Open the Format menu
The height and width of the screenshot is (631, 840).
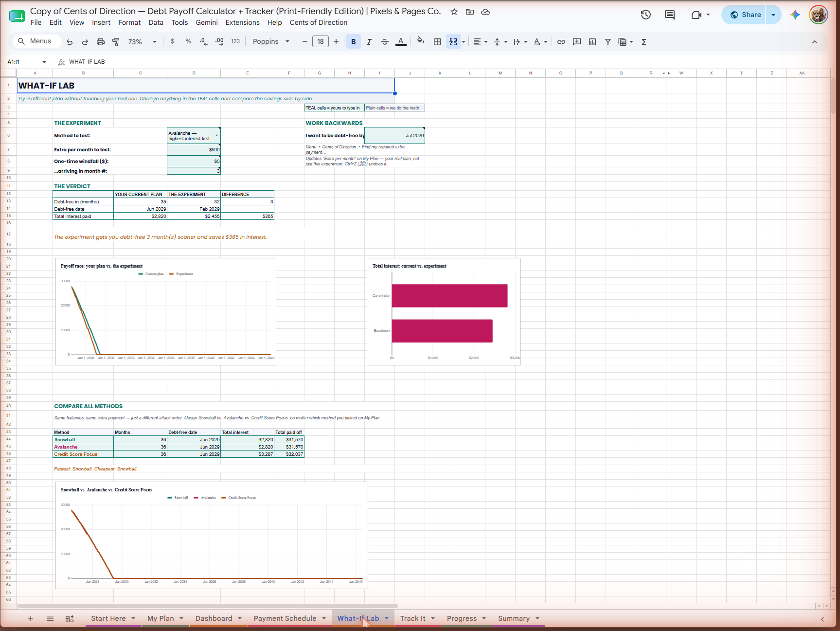point(129,22)
